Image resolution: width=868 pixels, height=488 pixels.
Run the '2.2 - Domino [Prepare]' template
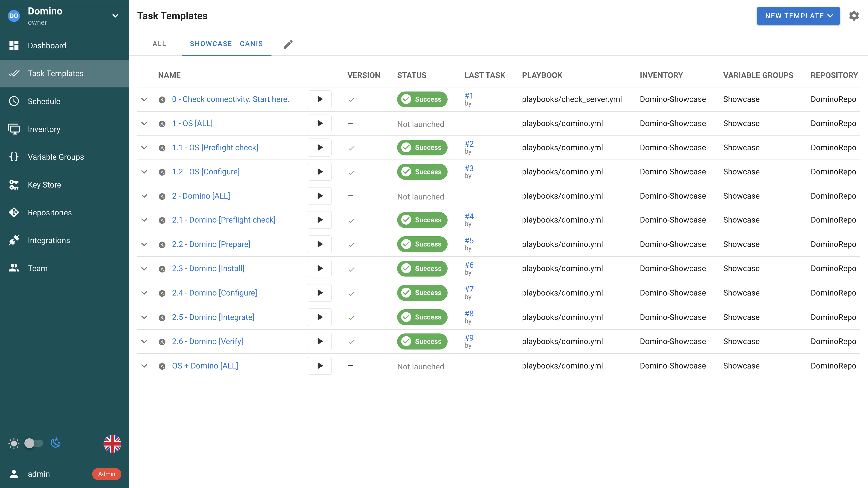[319, 244]
